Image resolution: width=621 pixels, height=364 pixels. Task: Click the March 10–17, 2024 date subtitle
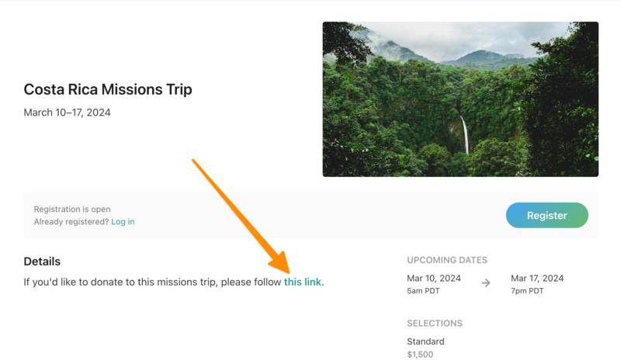tap(67, 113)
